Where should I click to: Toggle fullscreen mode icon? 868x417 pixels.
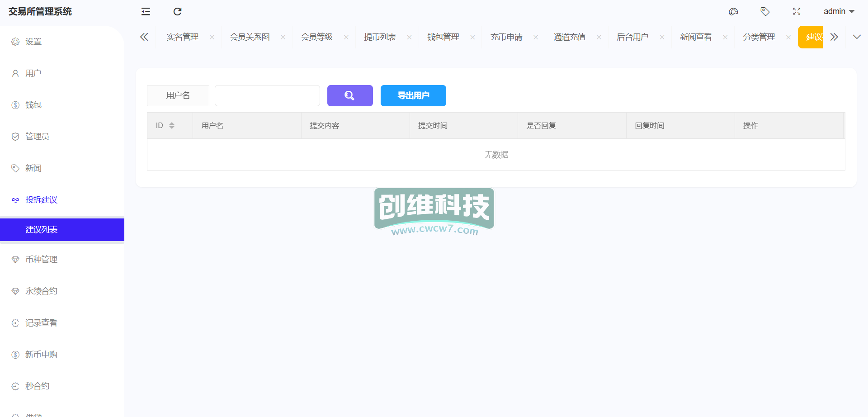pos(797,12)
